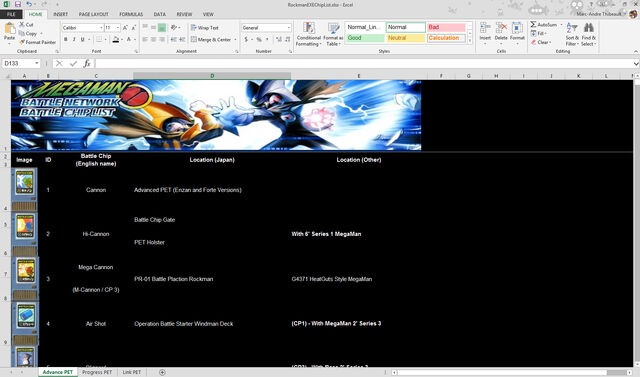Open the font name dropdown
The width and height of the screenshot is (640, 377).
[101, 28]
